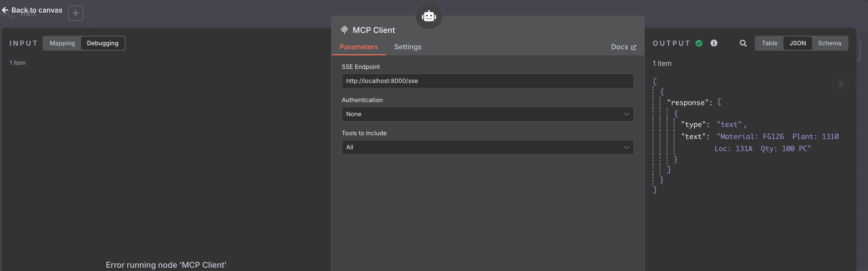
Task: Click the green success checkmark by OUTPUT
Action: pyautogui.click(x=699, y=43)
